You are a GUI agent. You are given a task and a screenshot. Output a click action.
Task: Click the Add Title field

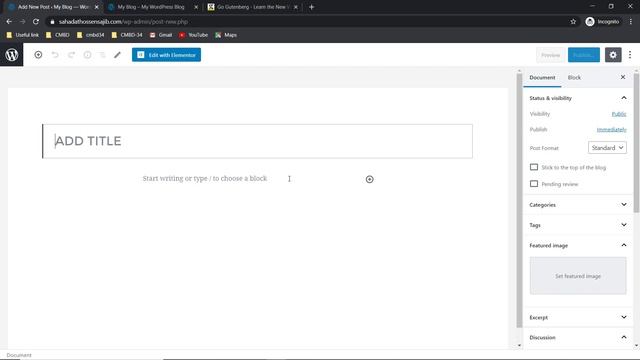[x=258, y=141]
